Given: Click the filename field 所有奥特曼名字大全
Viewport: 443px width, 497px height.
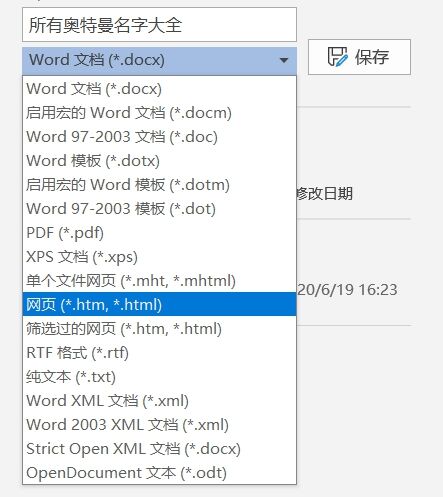Looking at the screenshot, I should click(159, 25).
